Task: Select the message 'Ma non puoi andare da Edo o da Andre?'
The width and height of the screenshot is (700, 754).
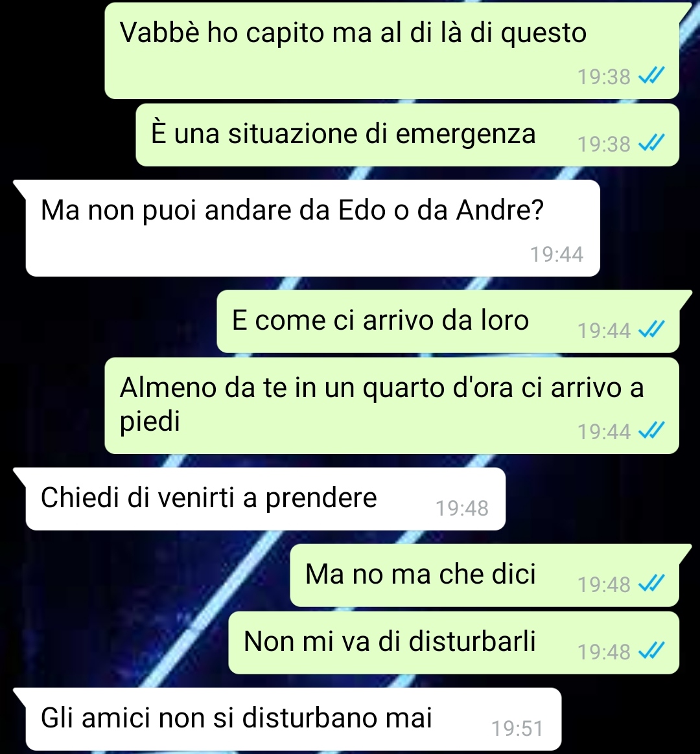Action: [312, 228]
